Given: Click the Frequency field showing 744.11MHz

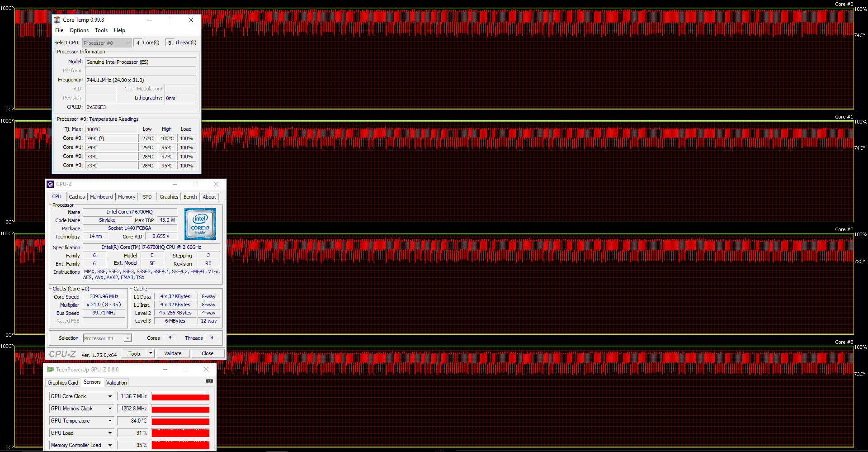Looking at the screenshot, I should pos(141,80).
